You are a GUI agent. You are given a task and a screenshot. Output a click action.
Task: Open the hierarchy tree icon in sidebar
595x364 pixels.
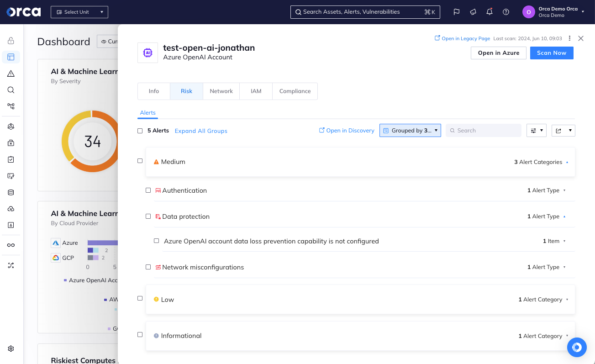[11, 106]
